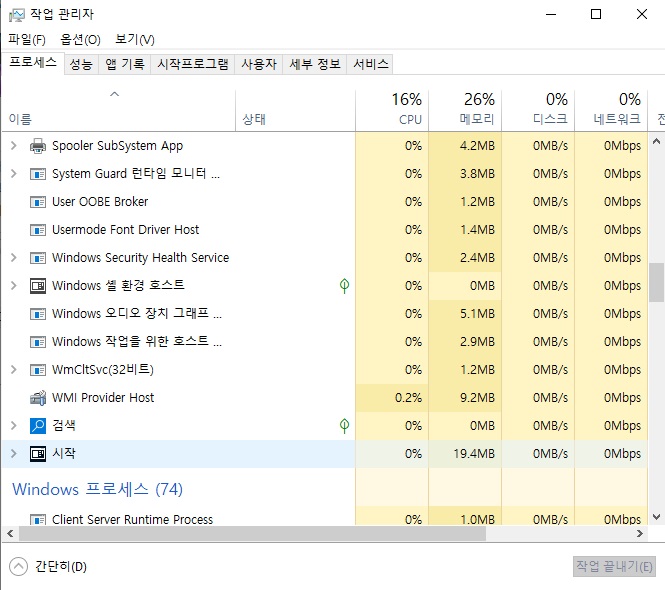Open the 옵션(O) menu
Screen dimensions: 665x590
point(80,39)
